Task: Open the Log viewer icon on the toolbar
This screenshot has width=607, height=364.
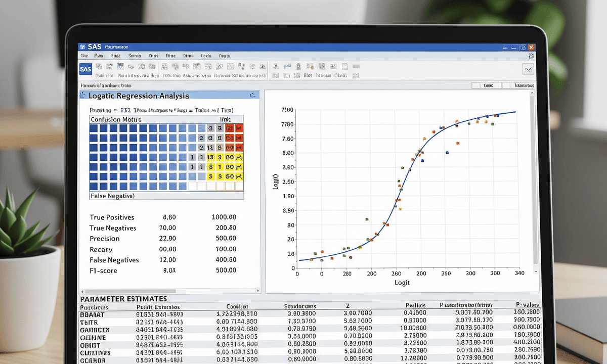Action: [165, 66]
